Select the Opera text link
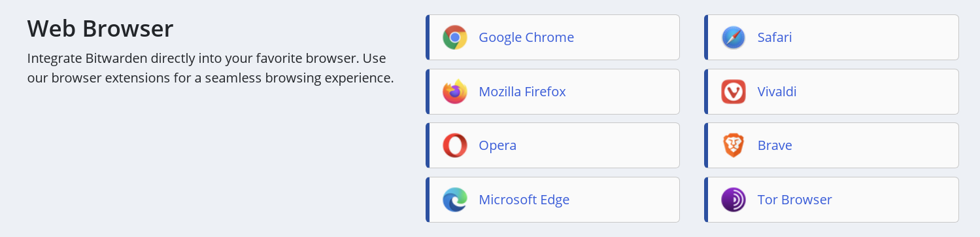 [x=498, y=145]
